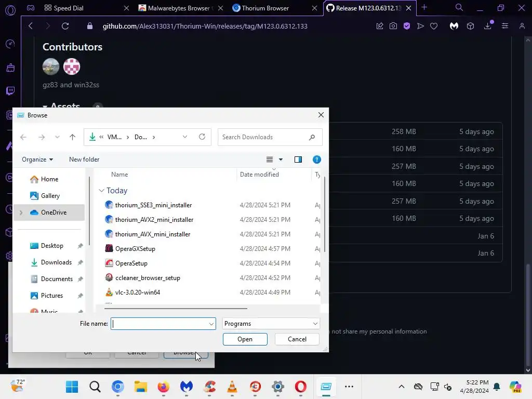Image resolution: width=532 pixels, height=399 pixels.
Task: Open the Twitch sidebar icon
Action: [10, 90]
